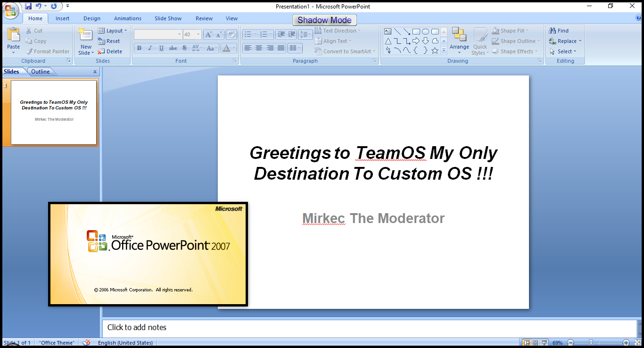This screenshot has height=348, width=644.
Task: Decrease list indent level
Action: [281, 34]
